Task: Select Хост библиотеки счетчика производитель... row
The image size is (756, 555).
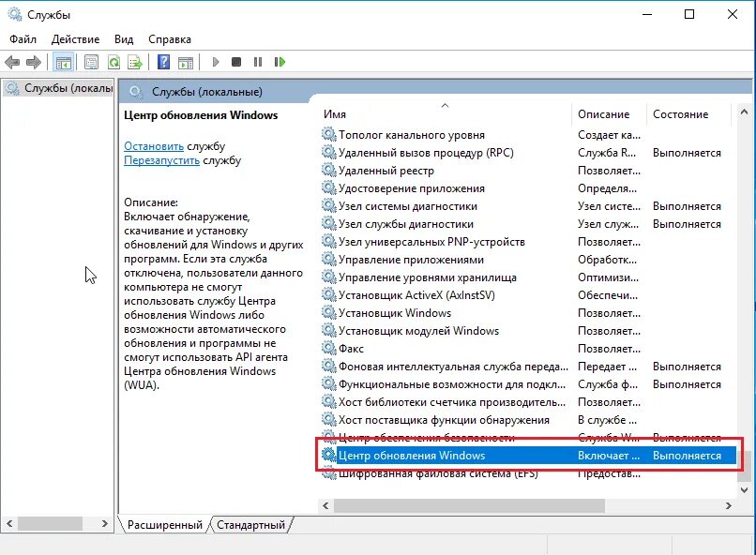Action: [x=528, y=402]
